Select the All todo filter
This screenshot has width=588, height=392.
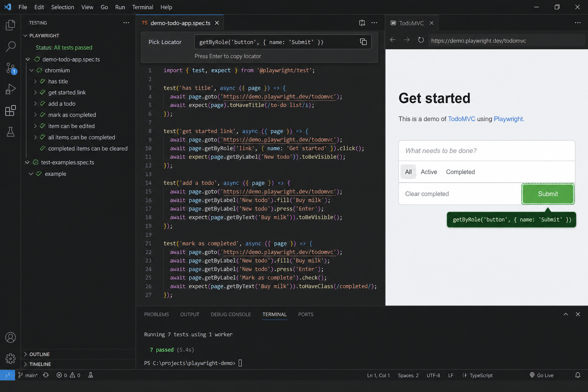pyautogui.click(x=408, y=172)
